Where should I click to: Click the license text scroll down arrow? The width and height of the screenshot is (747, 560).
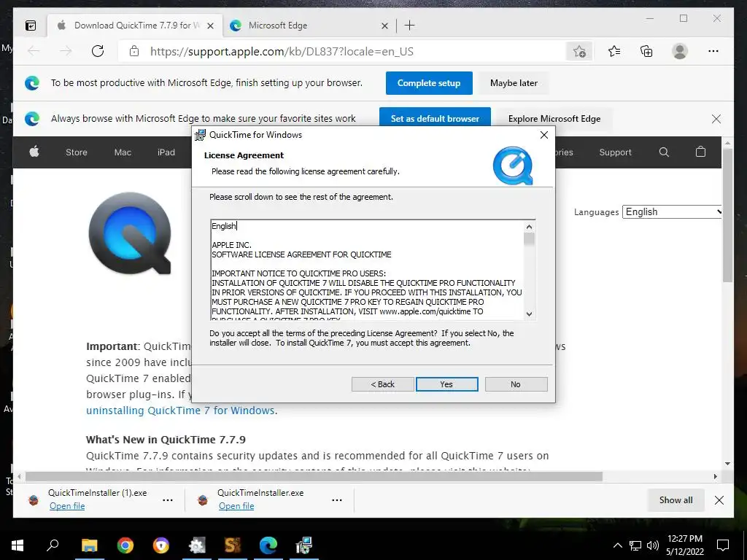coord(530,314)
